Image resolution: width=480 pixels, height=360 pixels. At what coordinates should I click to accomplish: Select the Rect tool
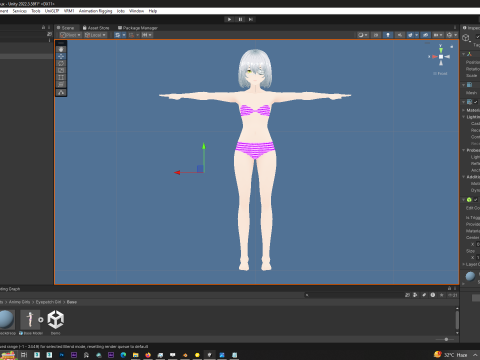click(x=61, y=77)
